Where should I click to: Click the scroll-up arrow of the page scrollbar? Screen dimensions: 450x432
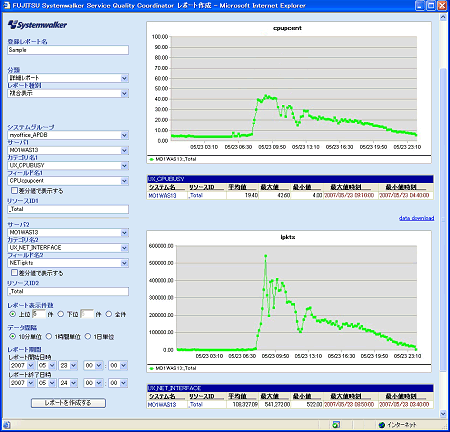443,17
